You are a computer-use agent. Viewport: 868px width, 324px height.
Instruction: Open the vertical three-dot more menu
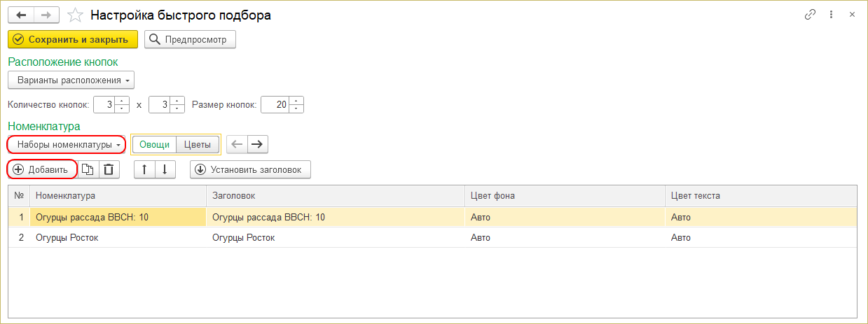pos(831,15)
